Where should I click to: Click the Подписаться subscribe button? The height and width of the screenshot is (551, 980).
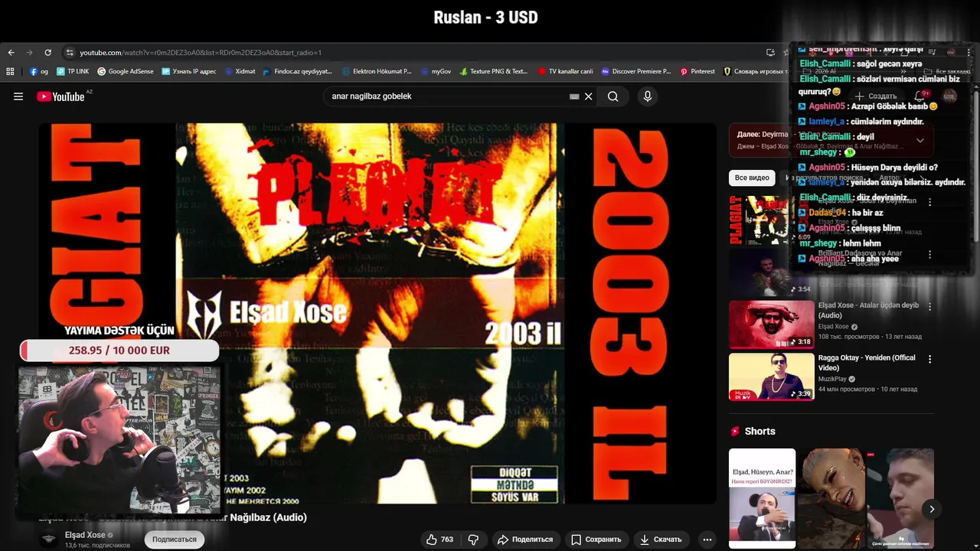pyautogui.click(x=175, y=540)
